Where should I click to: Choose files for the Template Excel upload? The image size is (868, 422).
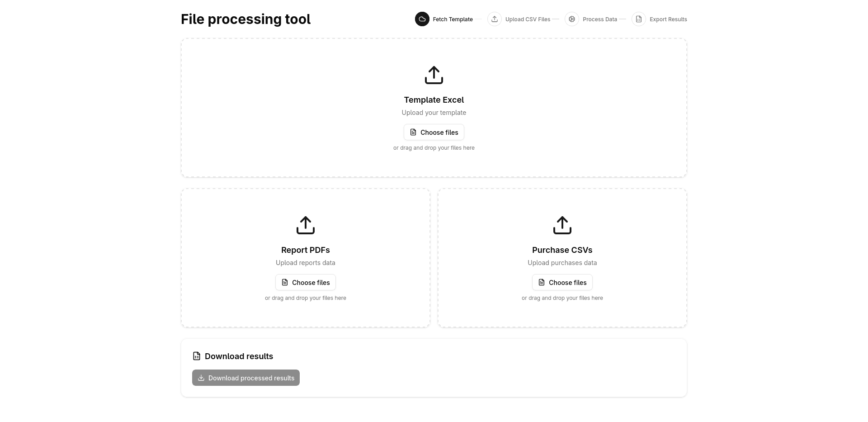coord(434,133)
